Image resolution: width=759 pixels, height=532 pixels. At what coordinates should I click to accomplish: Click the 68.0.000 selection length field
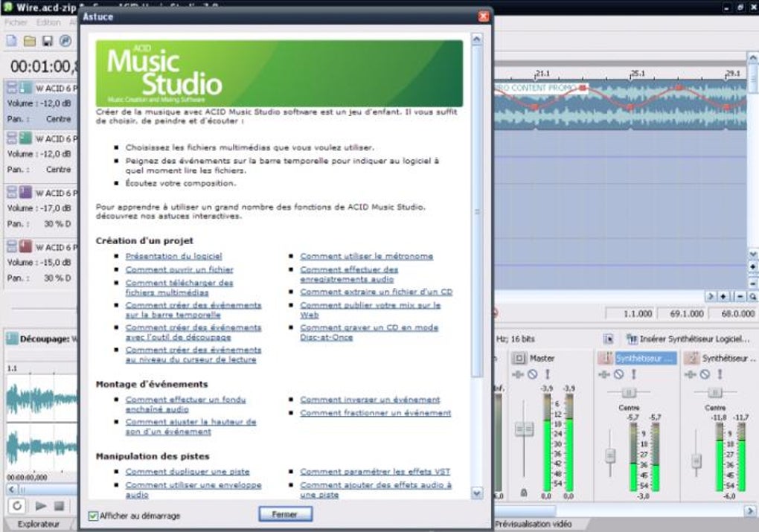point(734,314)
